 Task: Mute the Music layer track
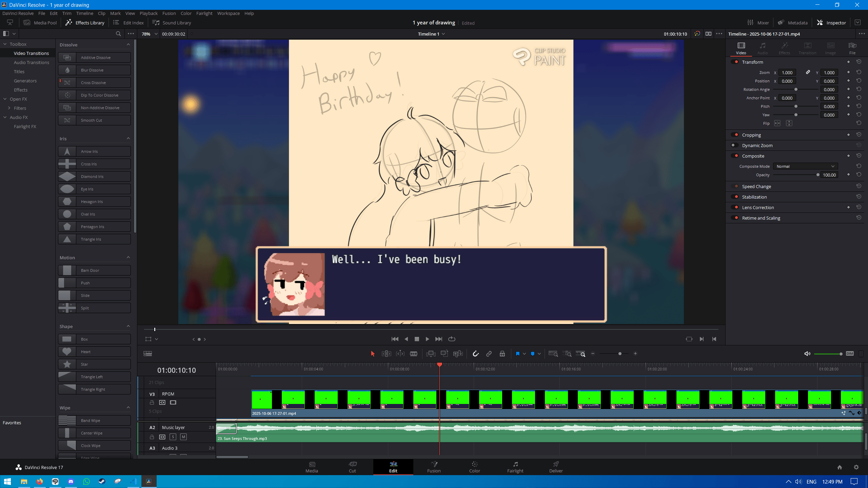click(x=183, y=437)
